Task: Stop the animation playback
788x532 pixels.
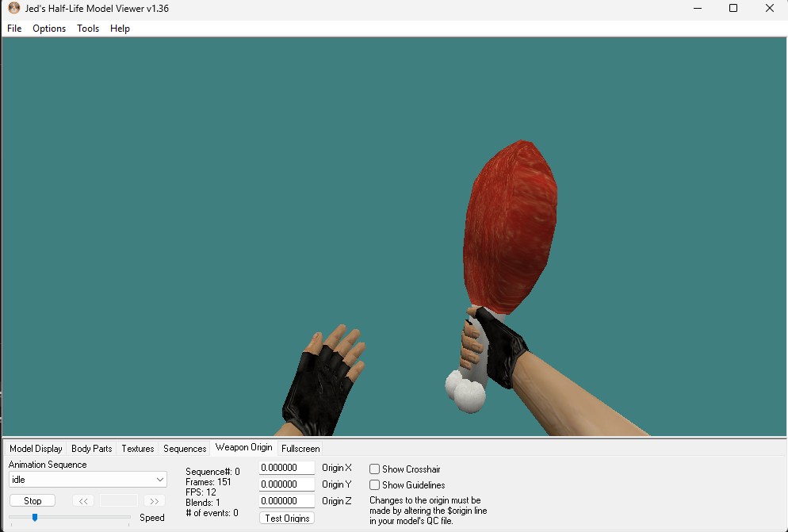Action: pyautogui.click(x=33, y=501)
